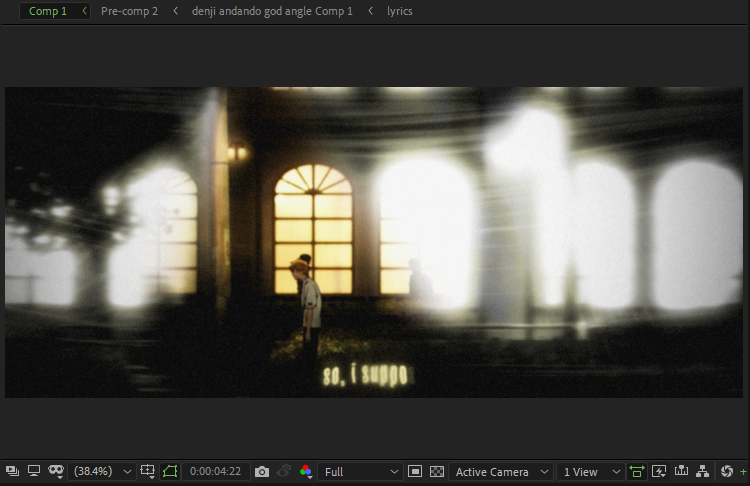Click arrow beside Comp 1 tab

[x=84, y=11]
